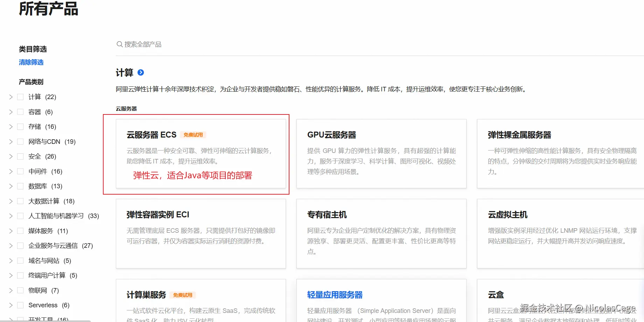The width and height of the screenshot is (644, 322).
Task: Check the 网络与CDN (19) checkbox
Action: 20,142
